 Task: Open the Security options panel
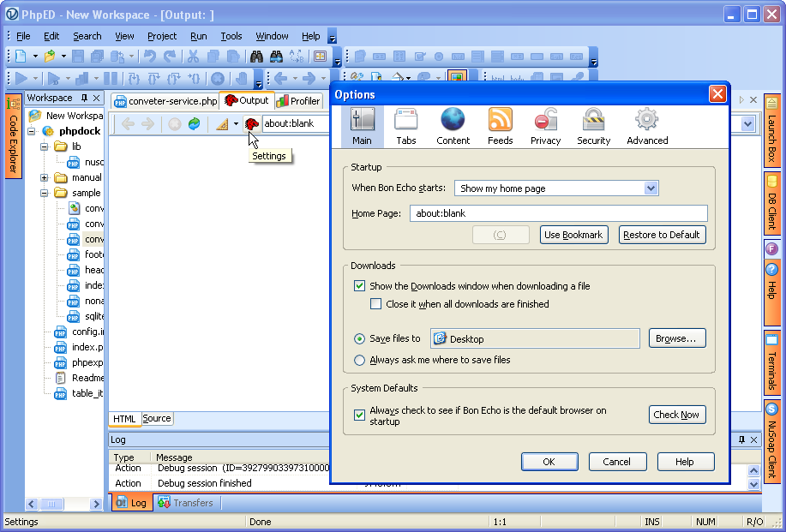(x=593, y=127)
